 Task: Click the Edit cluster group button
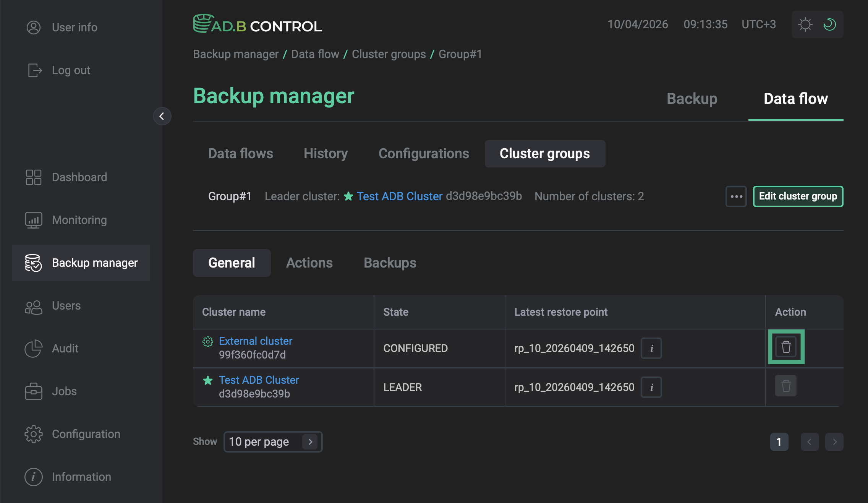[798, 196]
